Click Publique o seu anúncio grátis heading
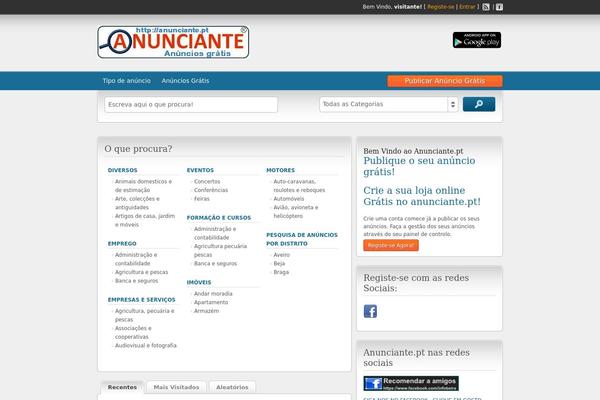The height and width of the screenshot is (400, 600). point(419,166)
